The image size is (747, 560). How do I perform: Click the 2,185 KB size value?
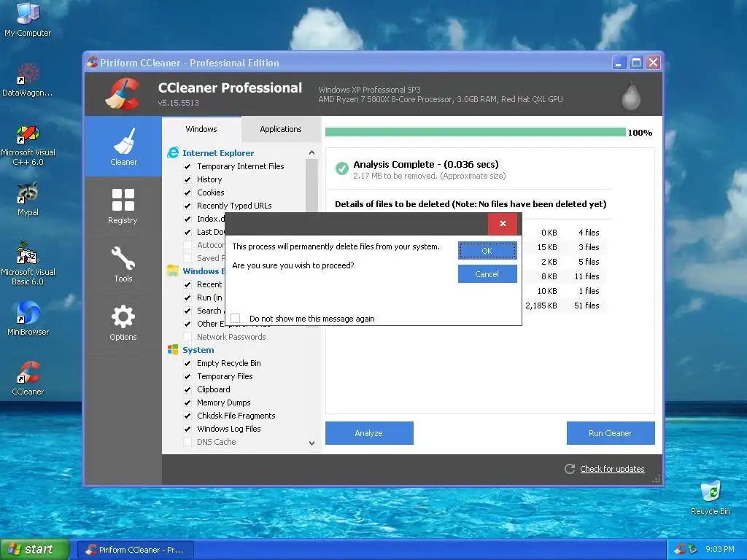point(541,306)
